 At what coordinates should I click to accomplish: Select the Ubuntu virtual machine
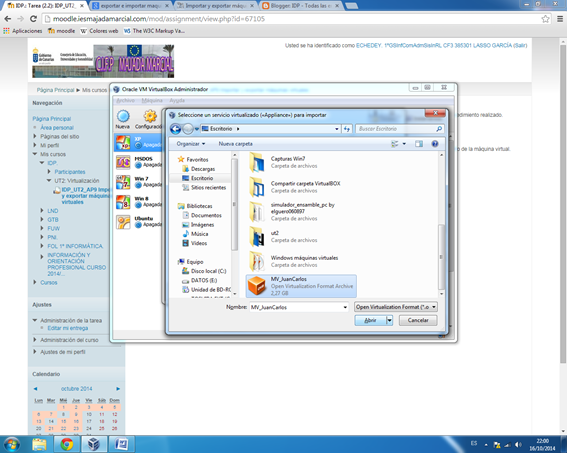[139, 222]
